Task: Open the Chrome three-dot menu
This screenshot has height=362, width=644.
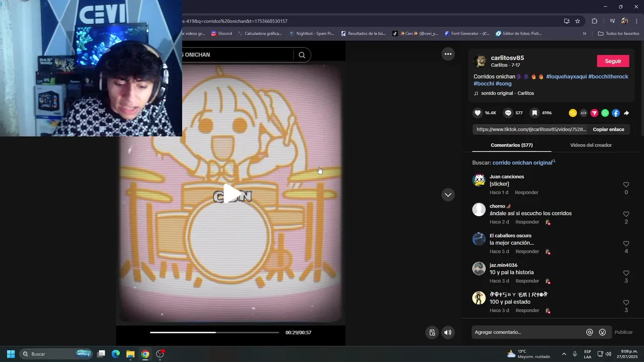Action: (x=636, y=21)
